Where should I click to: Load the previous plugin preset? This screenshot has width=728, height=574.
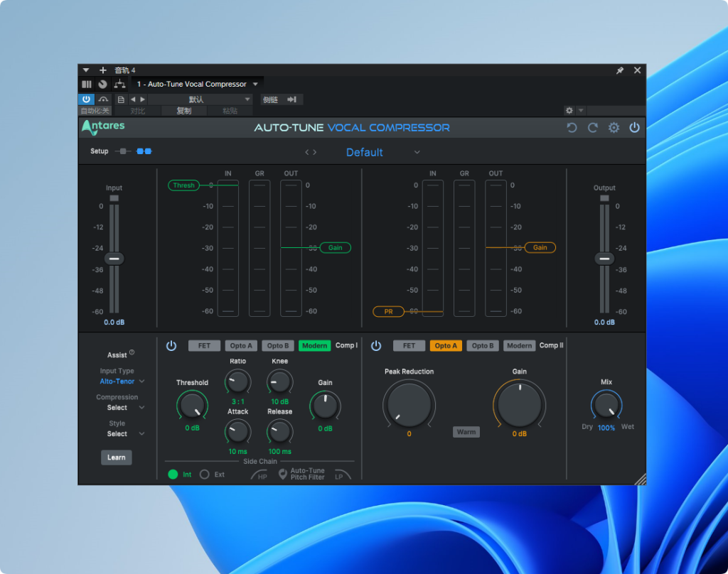[x=307, y=152]
